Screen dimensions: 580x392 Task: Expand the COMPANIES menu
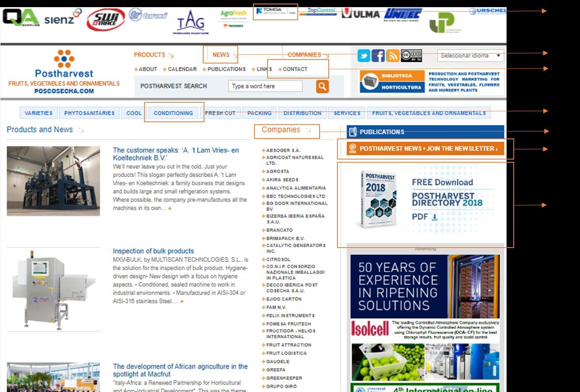coord(308,55)
